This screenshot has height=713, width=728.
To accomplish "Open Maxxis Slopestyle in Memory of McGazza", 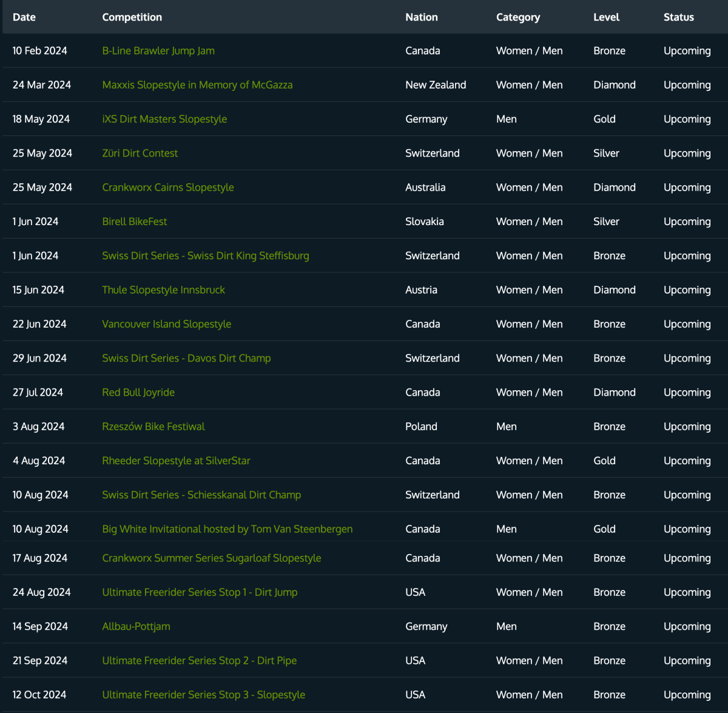I will click(x=197, y=85).
